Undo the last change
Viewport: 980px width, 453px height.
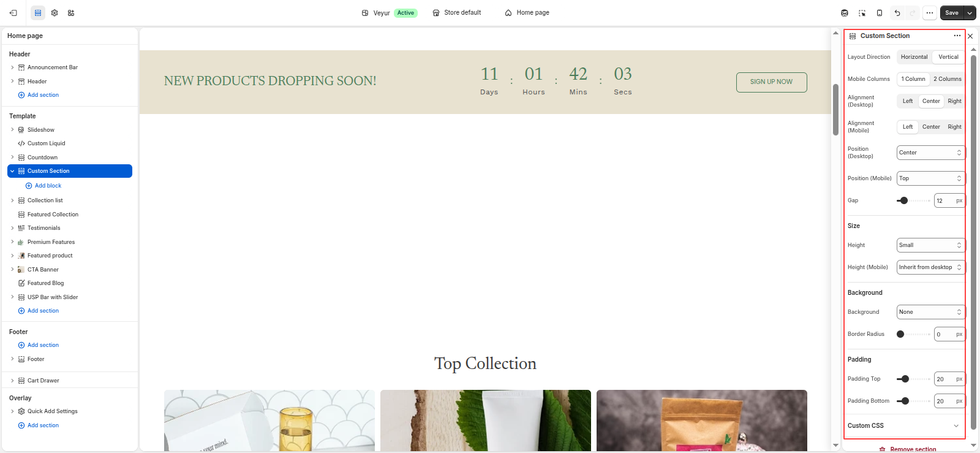(x=897, y=13)
